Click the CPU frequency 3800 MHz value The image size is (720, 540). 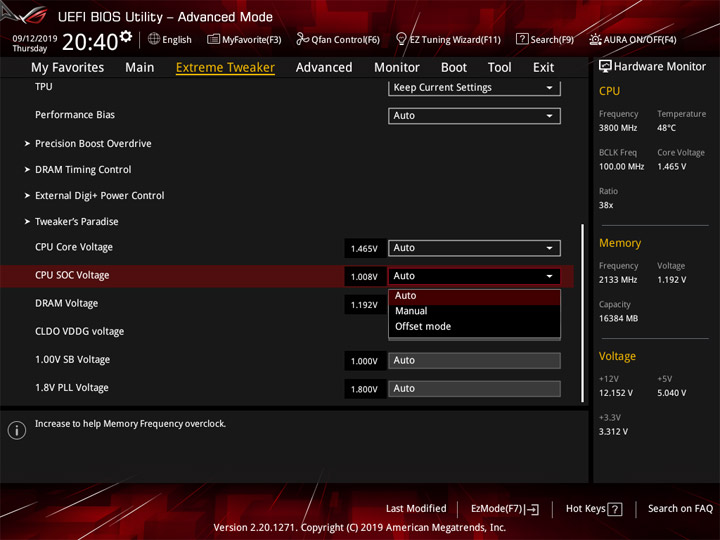coord(618,128)
